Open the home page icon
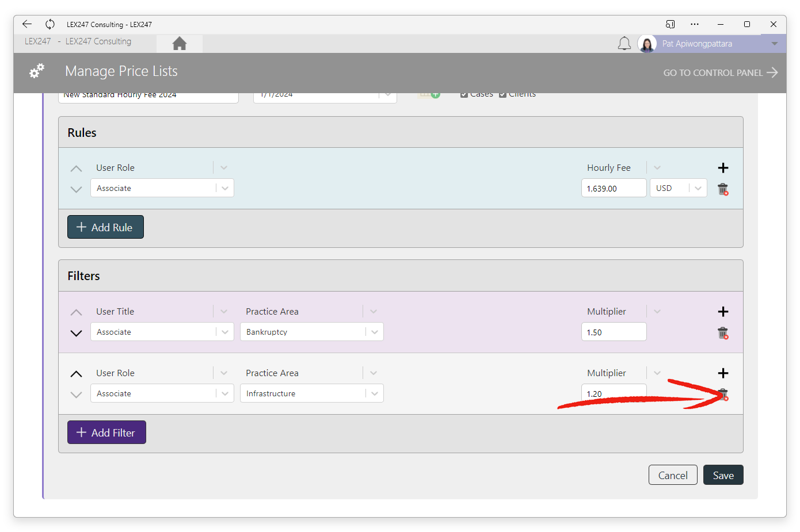800x532 pixels. pyautogui.click(x=180, y=43)
